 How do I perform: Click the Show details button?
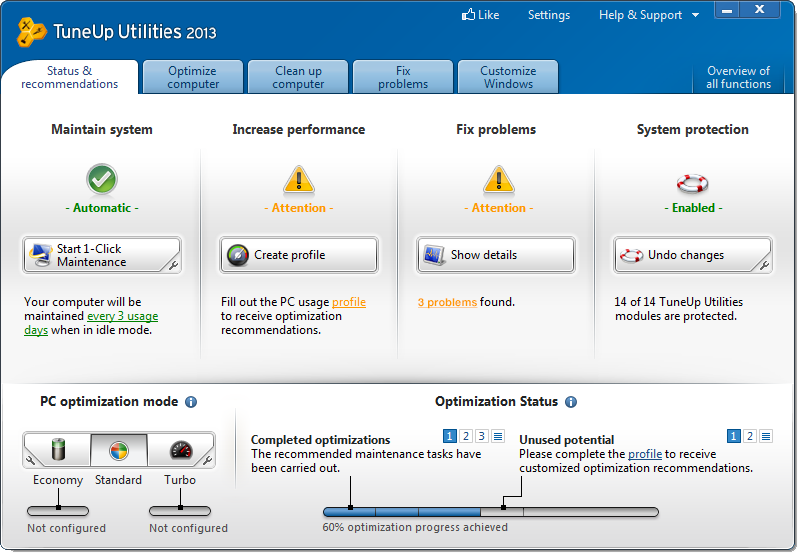click(496, 255)
